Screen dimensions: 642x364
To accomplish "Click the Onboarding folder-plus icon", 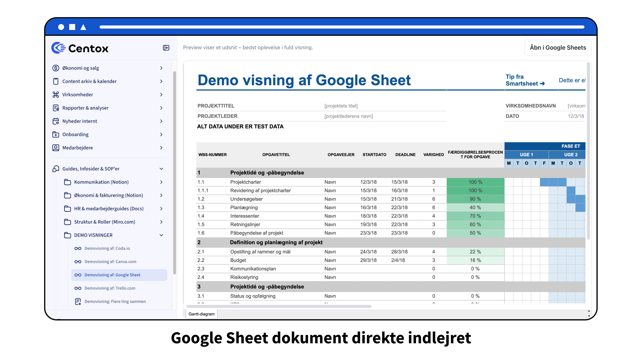I will pyautogui.click(x=56, y=134).
